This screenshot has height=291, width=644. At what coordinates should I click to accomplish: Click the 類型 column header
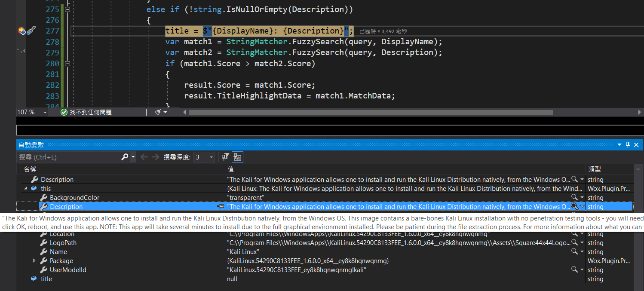point(610,169)
